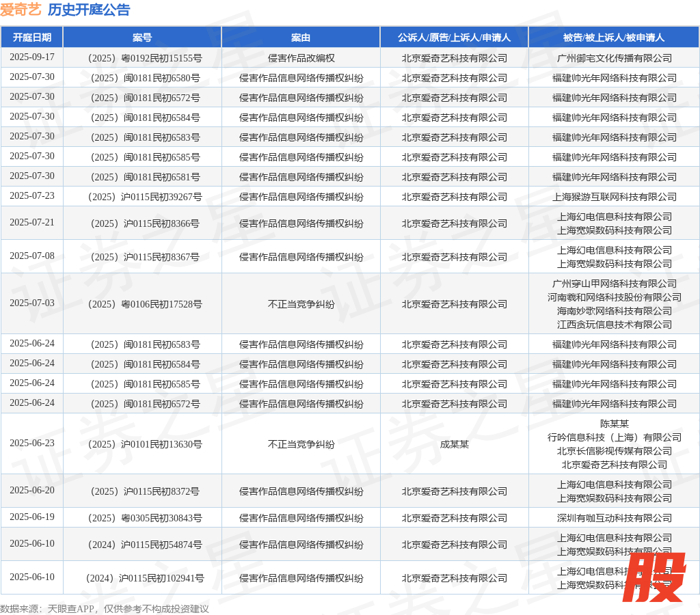700x615 pixels.
Task: Click defendant 江西贪玩信息技术有限公司
Action: [614, 325]
